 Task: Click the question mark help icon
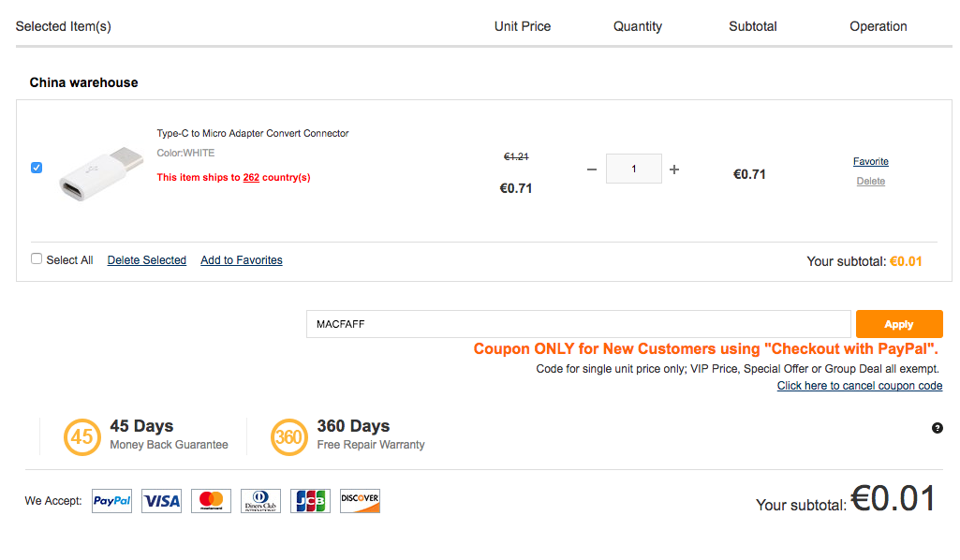(x=938, y=428)
